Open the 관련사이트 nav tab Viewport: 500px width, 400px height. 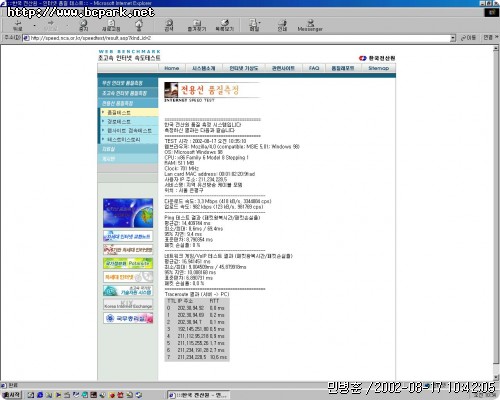(x=283, y=68)
